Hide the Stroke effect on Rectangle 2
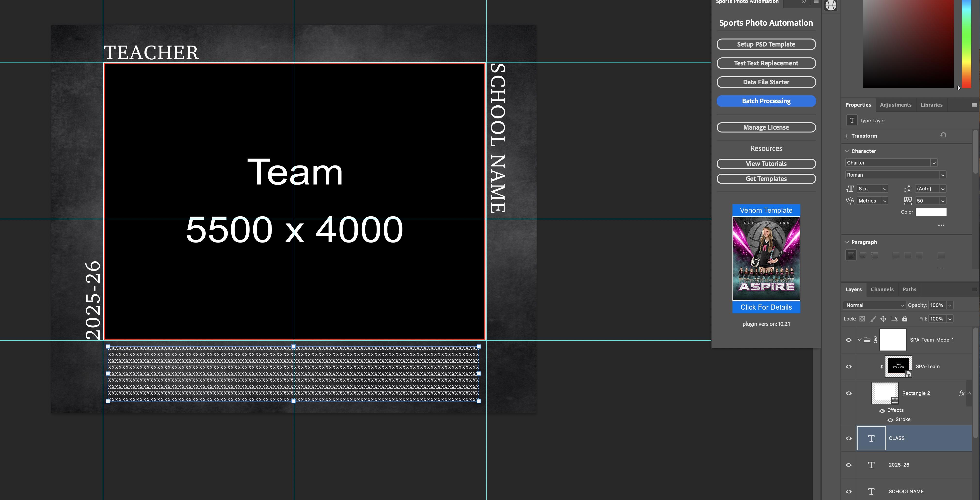 coord(890,420)
